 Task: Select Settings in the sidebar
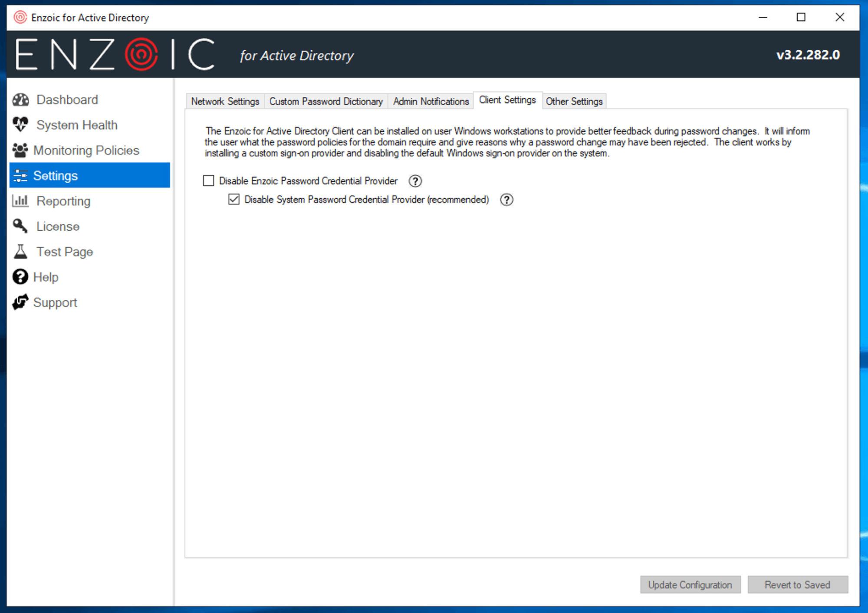90,175
